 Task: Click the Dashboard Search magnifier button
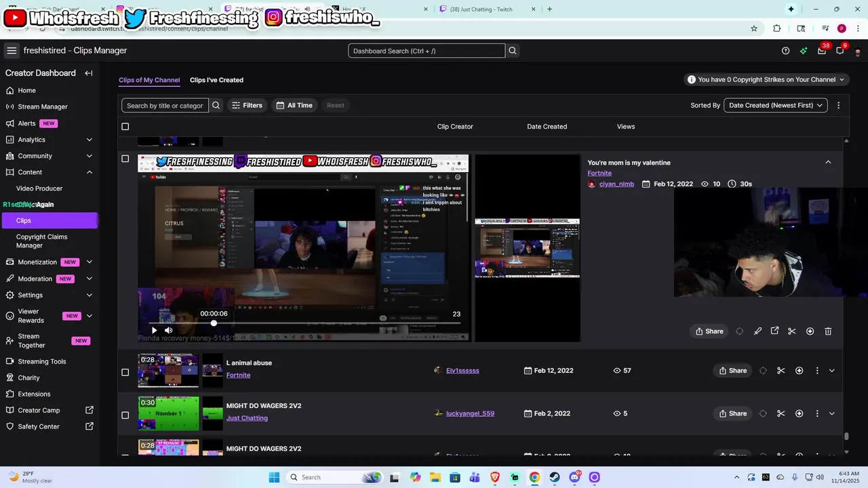(513, 51)
